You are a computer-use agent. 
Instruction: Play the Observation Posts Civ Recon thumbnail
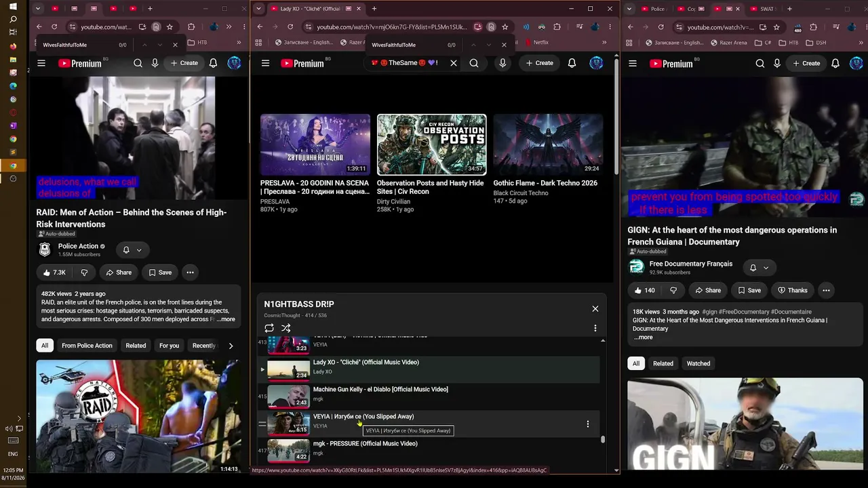coord(432,144)
